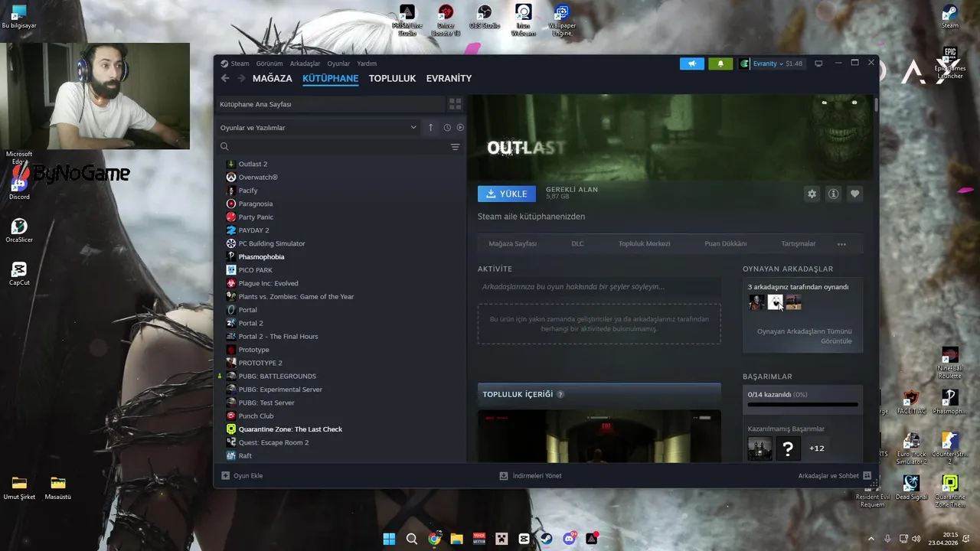
Task: Open the Arkadaşlar menu
Action: 305,64
